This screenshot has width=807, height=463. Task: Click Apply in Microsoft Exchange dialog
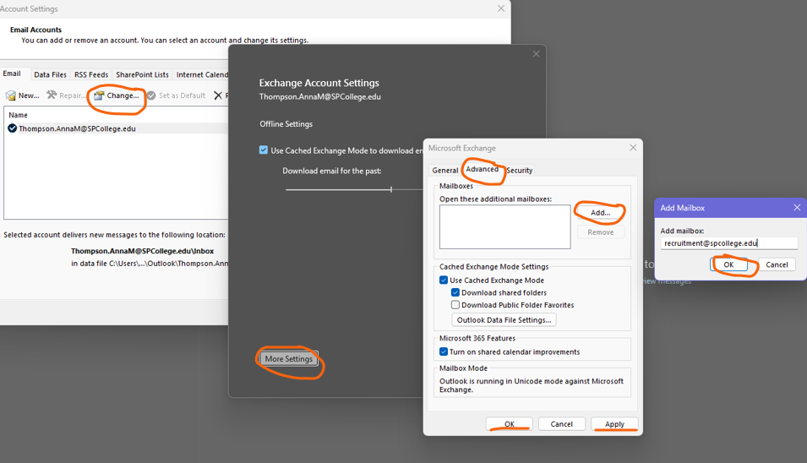pyautogui.click(x=615, y=424)
